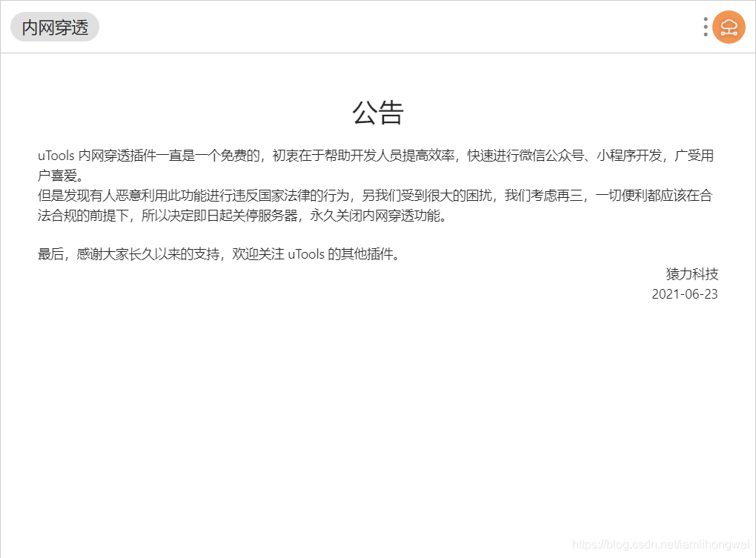Viewport: 756px width, 558px height.
Task: Click the orange intranet penetration plugin icon
Action: pos(729,27)
